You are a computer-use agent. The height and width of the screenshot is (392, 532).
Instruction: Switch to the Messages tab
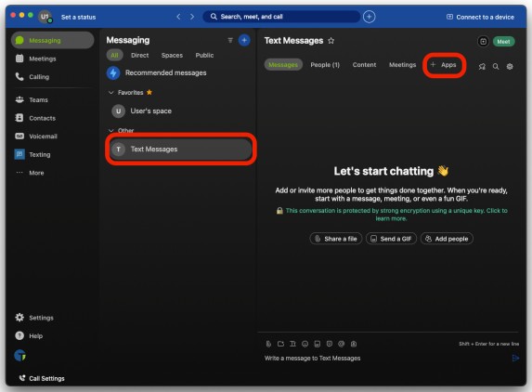(x=283, y=65)
